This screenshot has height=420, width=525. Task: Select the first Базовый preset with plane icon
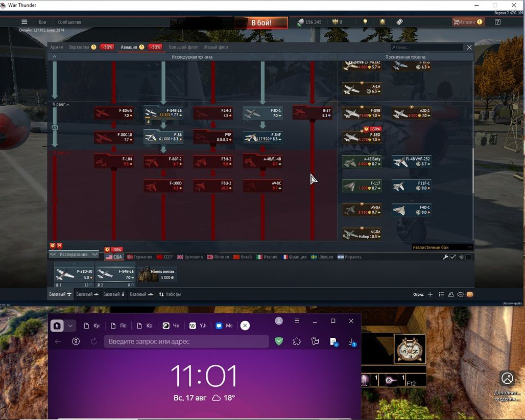tap(60, 294)
